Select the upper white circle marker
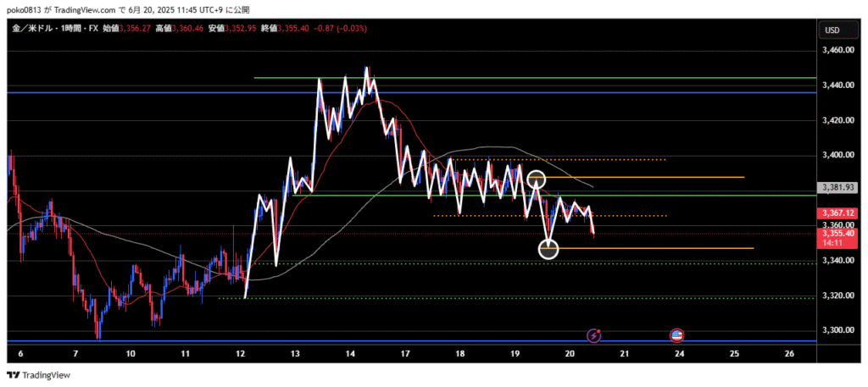 (536, 180)
